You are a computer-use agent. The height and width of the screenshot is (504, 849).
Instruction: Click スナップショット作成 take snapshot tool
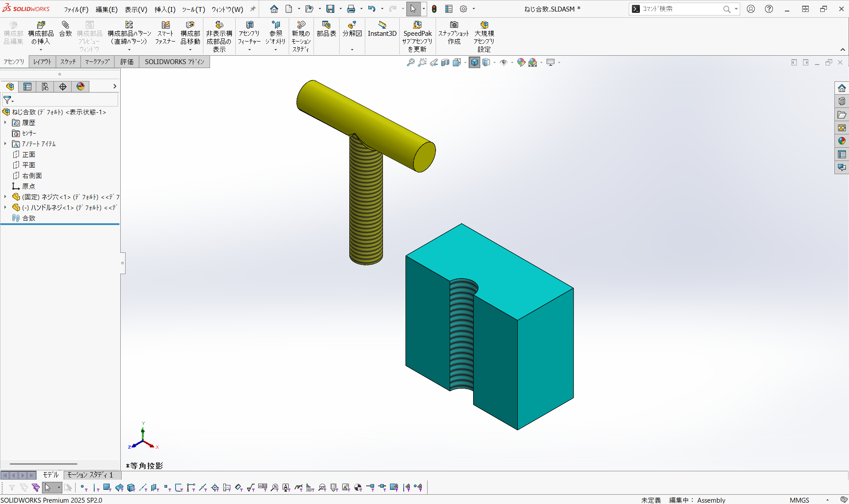(454, 33)
